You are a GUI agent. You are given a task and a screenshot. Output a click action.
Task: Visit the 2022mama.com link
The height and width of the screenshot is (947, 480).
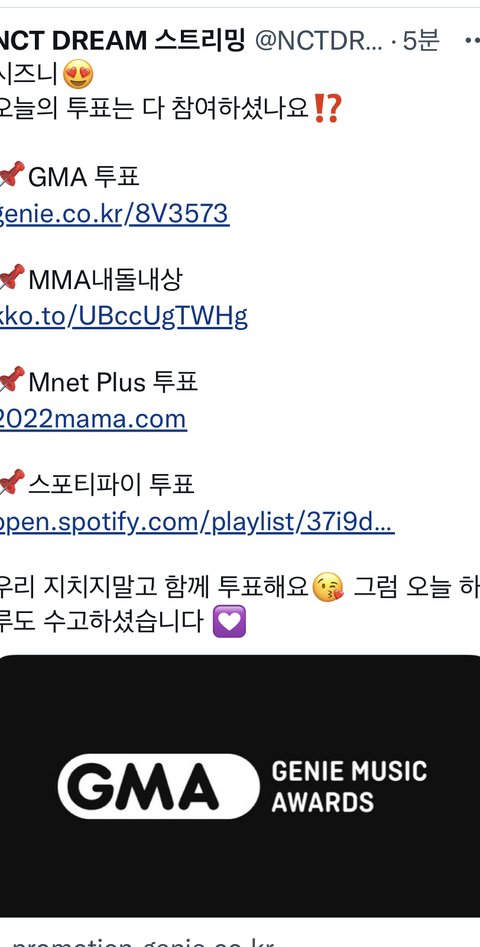[x=93, y=419]
